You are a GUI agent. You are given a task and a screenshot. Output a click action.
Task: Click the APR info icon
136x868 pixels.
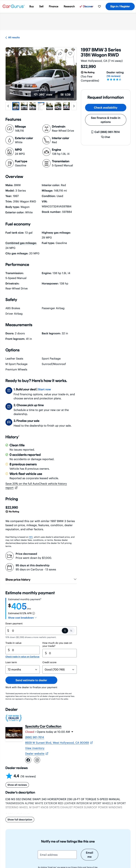(34, 613)
